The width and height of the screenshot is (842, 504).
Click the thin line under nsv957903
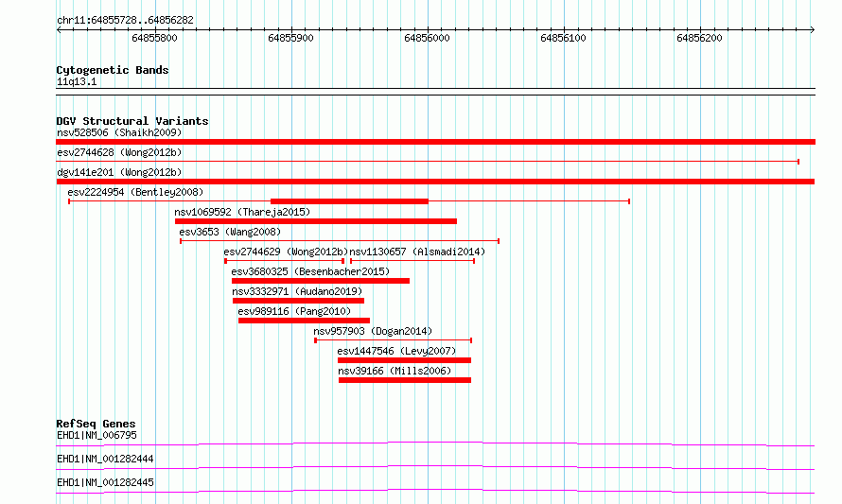click(393, 340)
